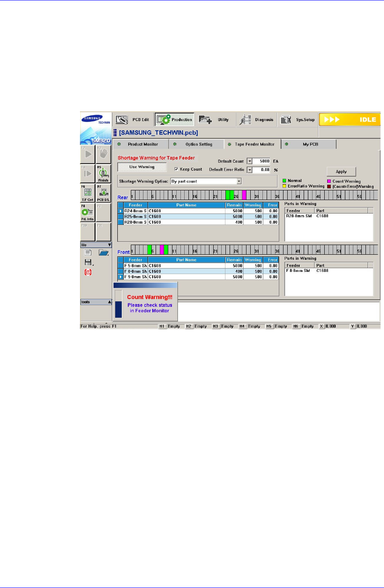Click the Y 0.000 status bar coordinate
384x588 pixels.
tap(365, 326)
